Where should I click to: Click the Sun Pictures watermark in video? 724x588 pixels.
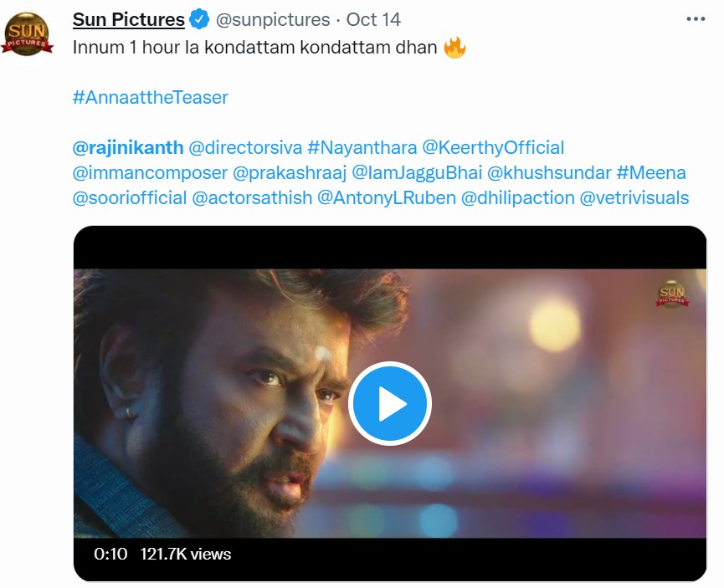coord(671,291)
